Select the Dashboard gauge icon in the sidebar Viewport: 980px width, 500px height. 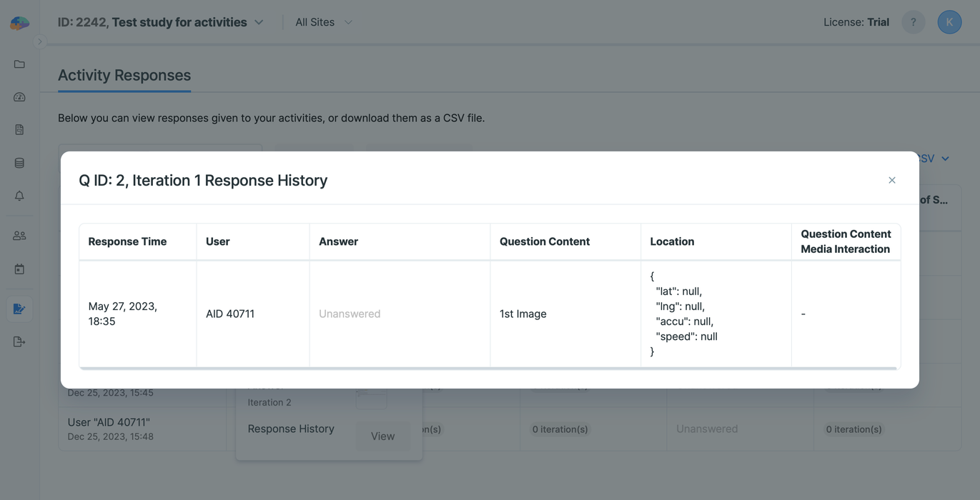click(19, 96)
